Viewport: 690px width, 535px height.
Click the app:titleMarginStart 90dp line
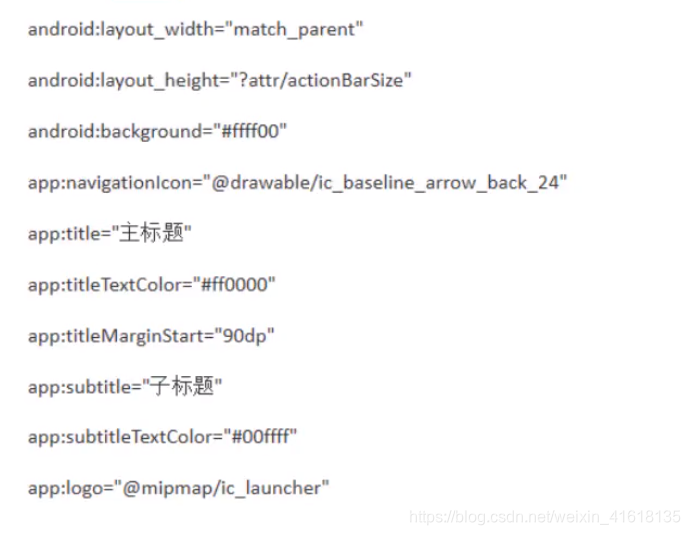click(151, 336)
